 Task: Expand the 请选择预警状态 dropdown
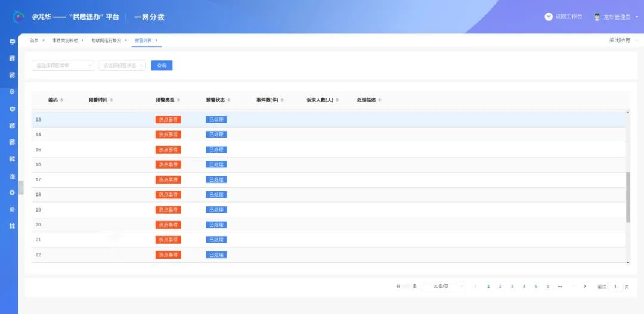point(122,66)
